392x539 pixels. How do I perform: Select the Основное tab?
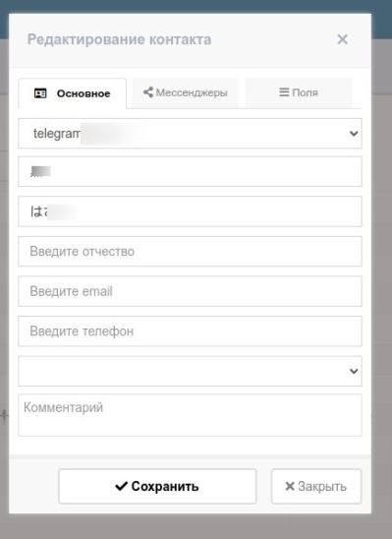[72, 93]
